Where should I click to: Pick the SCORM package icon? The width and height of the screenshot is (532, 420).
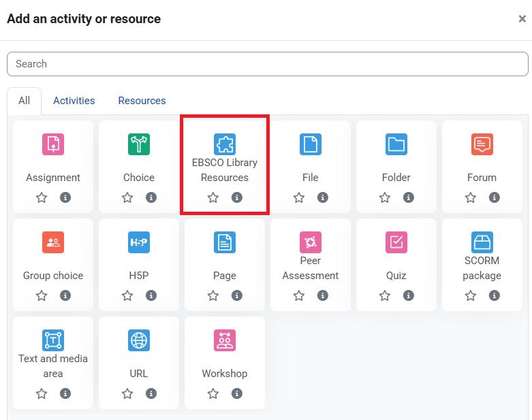point(482,242)
